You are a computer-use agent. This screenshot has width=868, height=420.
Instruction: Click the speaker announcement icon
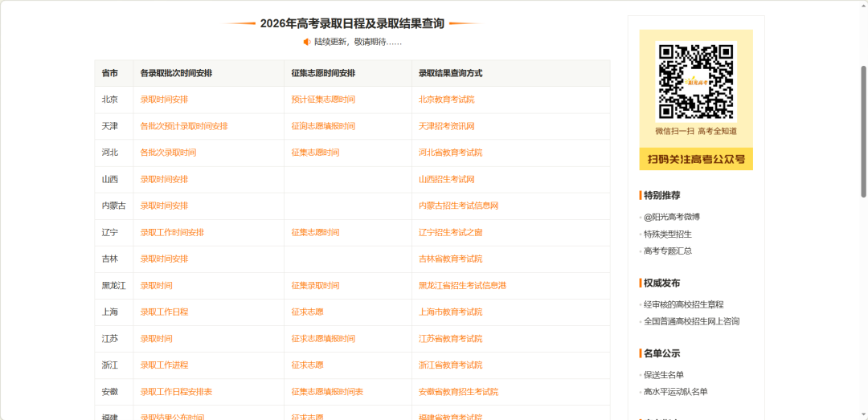tap(307, 42)
